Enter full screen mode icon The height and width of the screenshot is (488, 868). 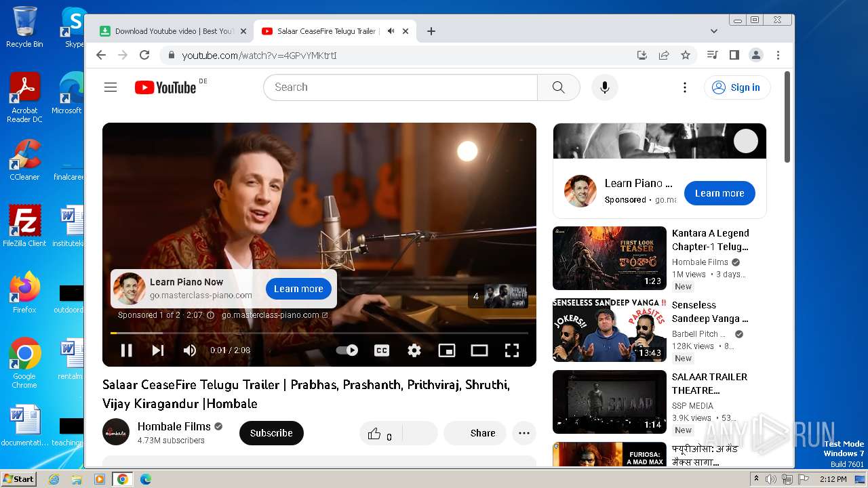tap(512, 350)
